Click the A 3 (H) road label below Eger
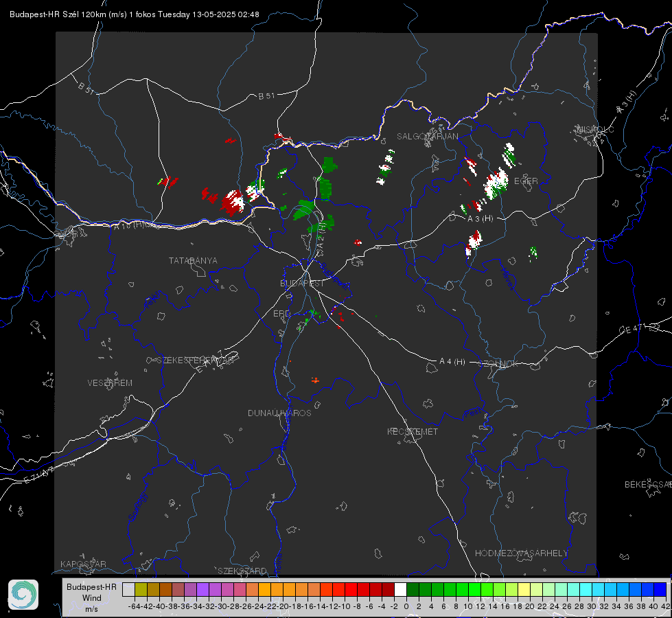 coord(480,219)
